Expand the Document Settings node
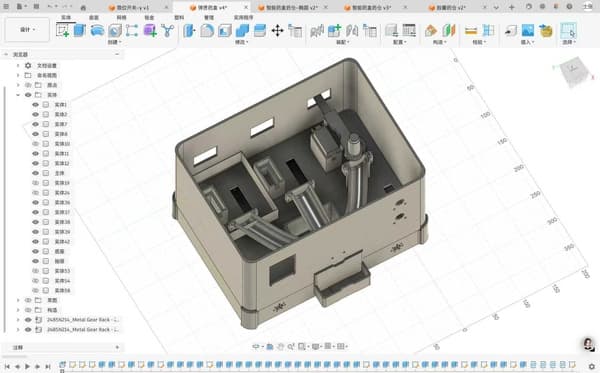 click(x=18, y=65)
